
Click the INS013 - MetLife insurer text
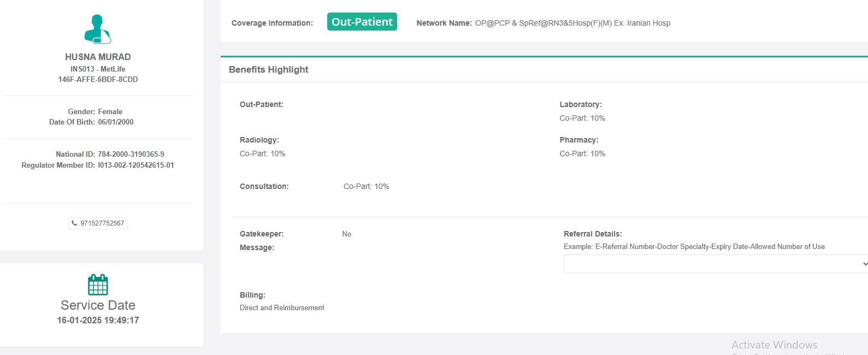click(98, 69)
